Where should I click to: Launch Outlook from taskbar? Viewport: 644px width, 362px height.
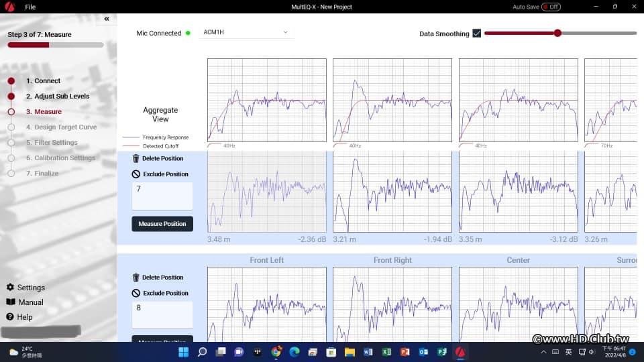(x=423, y=352)
